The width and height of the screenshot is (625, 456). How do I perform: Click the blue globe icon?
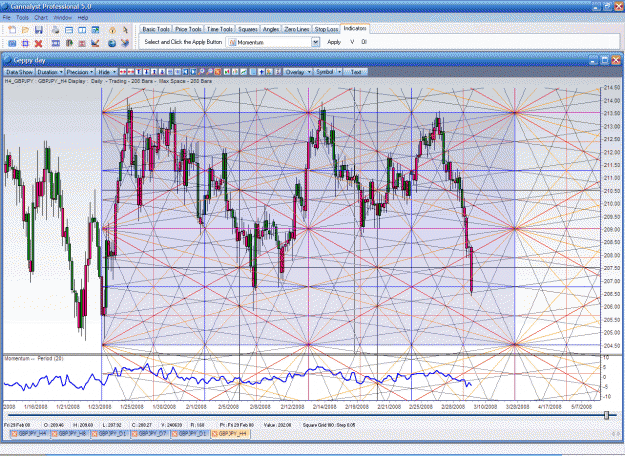click(112, 43)
